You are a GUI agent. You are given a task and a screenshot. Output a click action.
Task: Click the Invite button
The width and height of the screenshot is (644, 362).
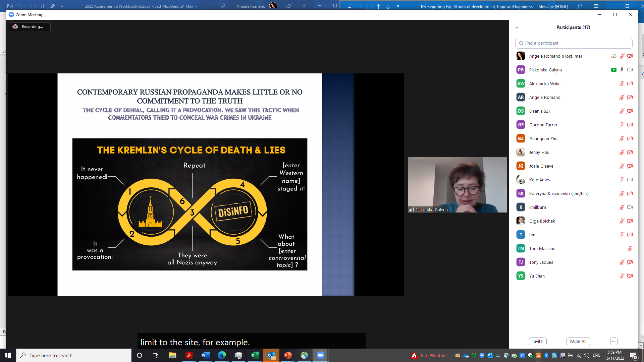(x=537, y=341)
